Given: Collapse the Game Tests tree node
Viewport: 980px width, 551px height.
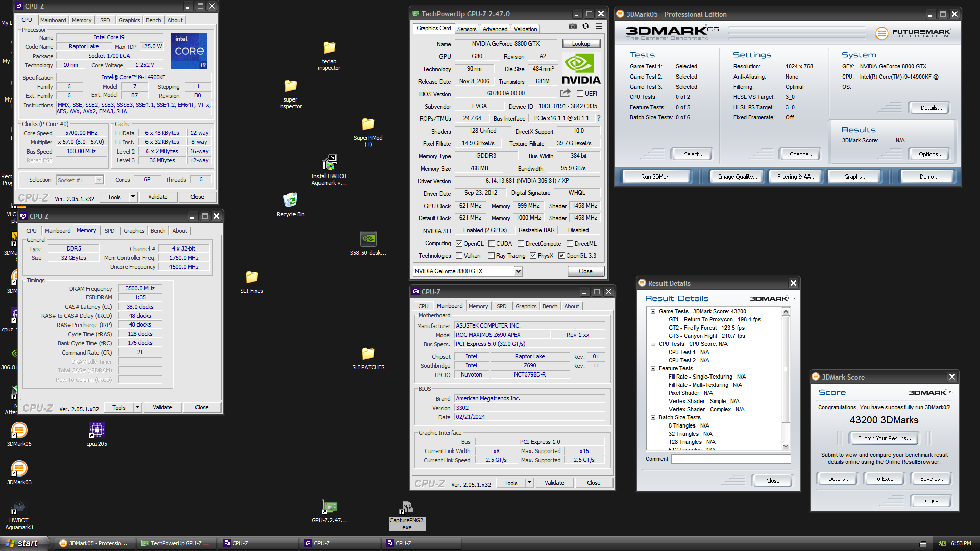Looking at the screenshot, I should point(653,311).
